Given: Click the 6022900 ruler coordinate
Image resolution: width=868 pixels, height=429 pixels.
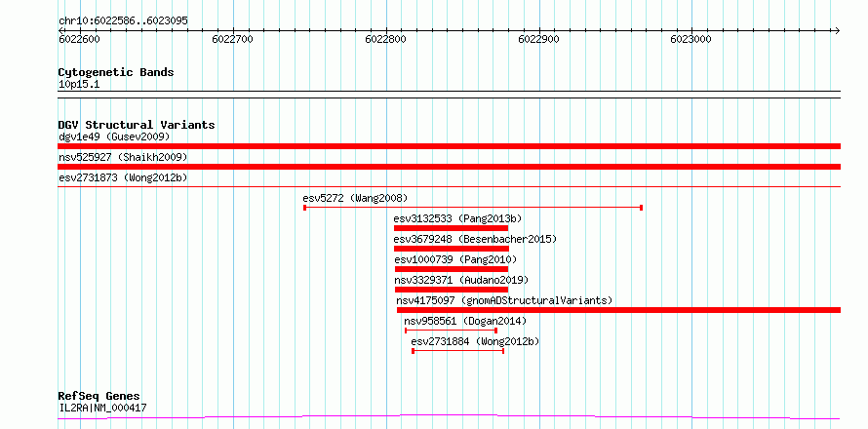Looking at the screenshot, I should click(x=538, y=39).
